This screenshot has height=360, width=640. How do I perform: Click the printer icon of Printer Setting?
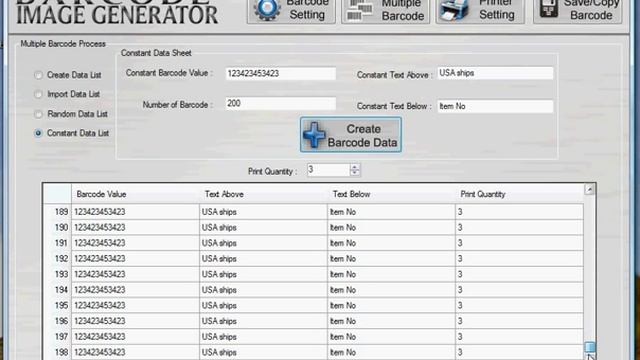454,11
